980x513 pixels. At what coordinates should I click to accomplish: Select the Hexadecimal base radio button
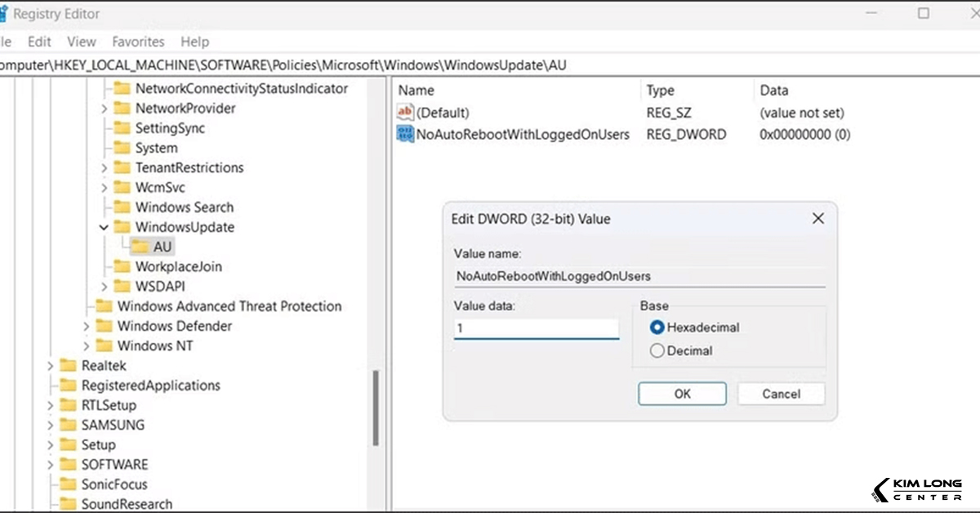click(x=656, y=327)
